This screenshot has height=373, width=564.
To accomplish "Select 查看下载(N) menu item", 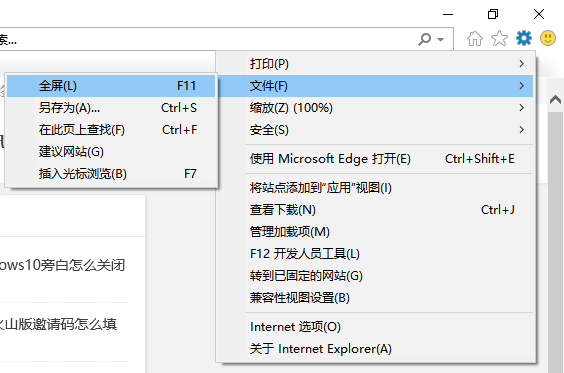I will click(376, 209).
